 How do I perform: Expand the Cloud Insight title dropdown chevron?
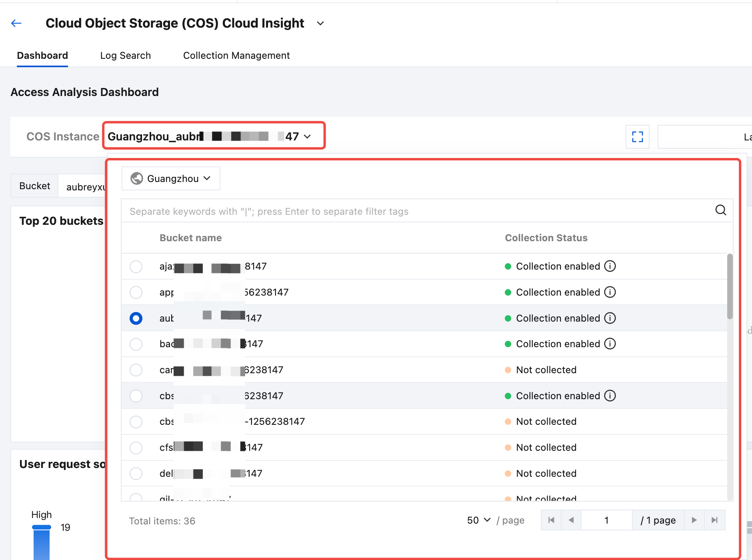[320, 24]
